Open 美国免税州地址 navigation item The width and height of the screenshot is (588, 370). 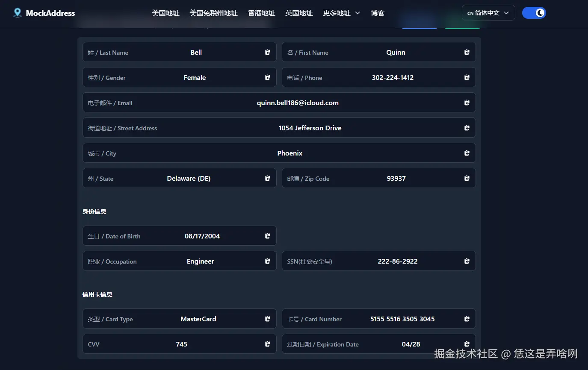tap(213, 13)
